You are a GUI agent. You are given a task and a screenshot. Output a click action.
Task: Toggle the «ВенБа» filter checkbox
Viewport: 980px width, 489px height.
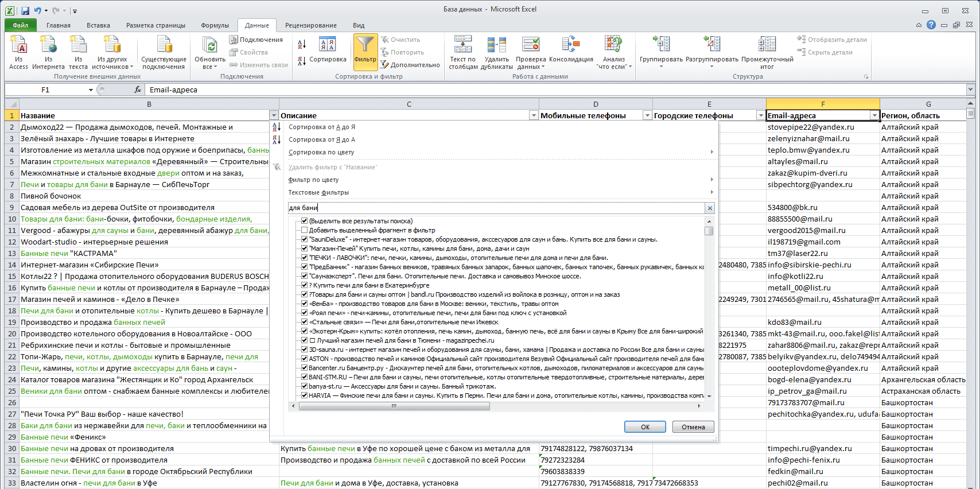pos(305,304)
